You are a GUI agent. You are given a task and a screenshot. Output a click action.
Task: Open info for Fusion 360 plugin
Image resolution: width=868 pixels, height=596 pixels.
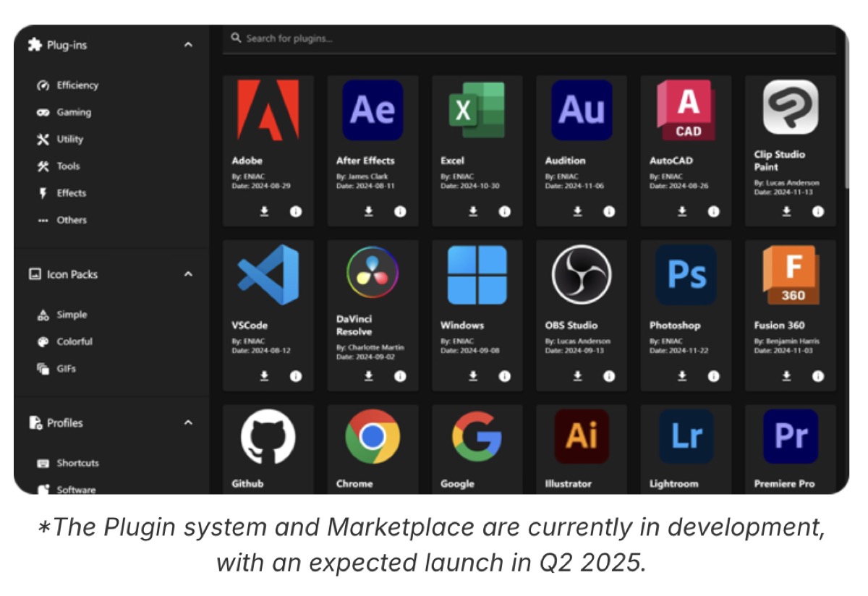(x=817, y=376)
